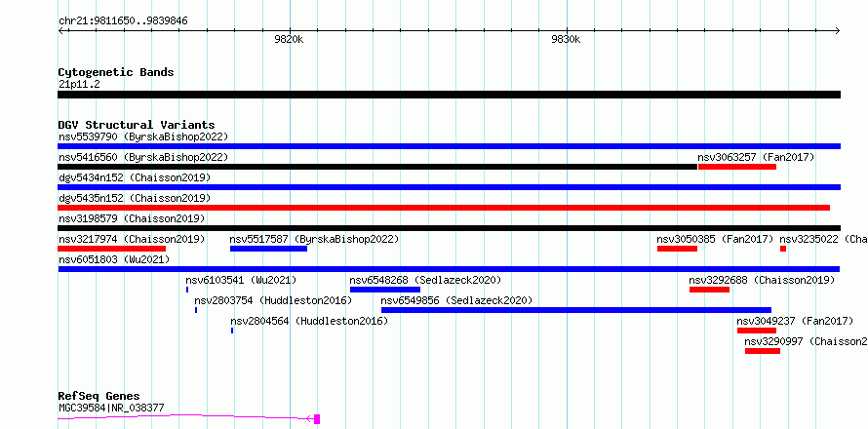Open variant nsv3063257 (Fan2017) label

(756, 157)
